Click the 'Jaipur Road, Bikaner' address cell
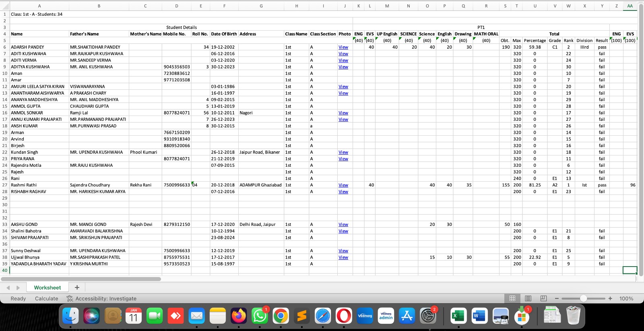The image size is (644, 331). [261, 152]
